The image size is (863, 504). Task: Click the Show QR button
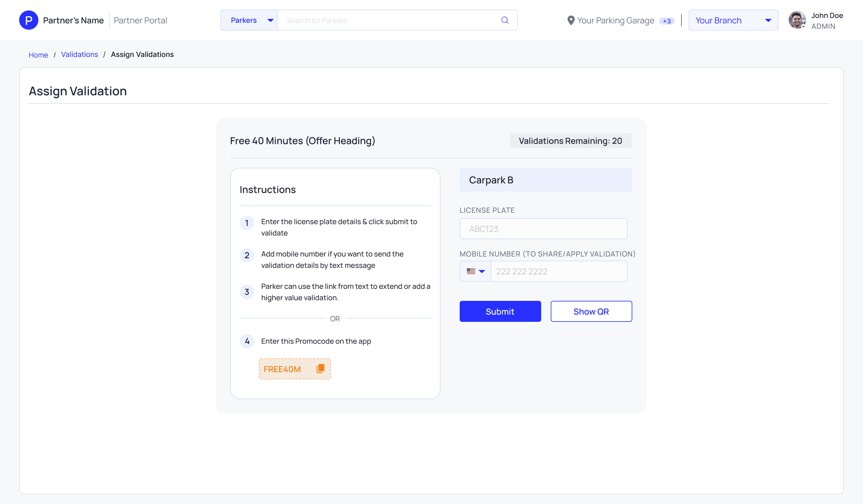pos(591,311)
